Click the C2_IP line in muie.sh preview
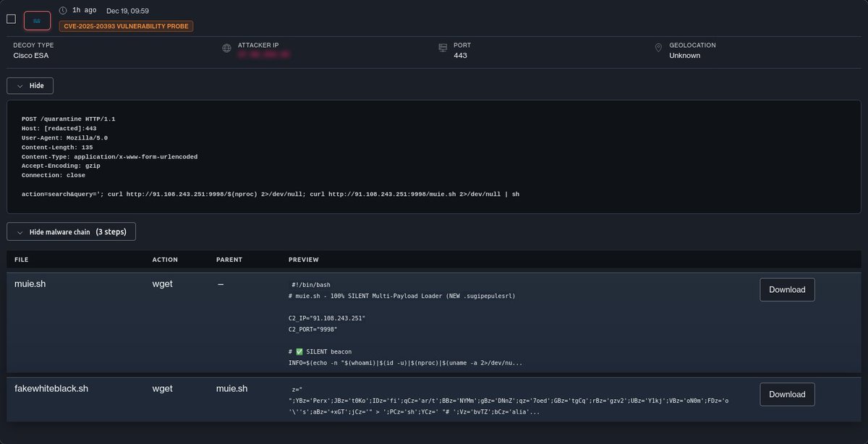The image size is (868, 444). 327,318
